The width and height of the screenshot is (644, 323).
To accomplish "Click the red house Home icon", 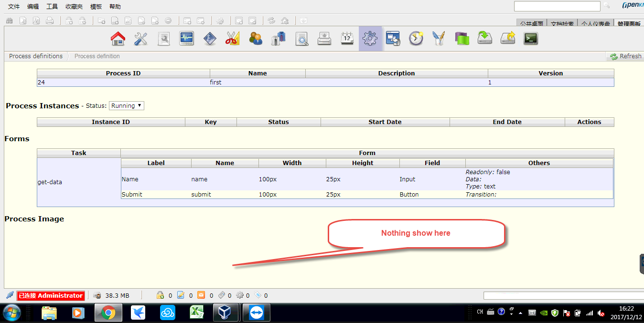I will 118,39.
